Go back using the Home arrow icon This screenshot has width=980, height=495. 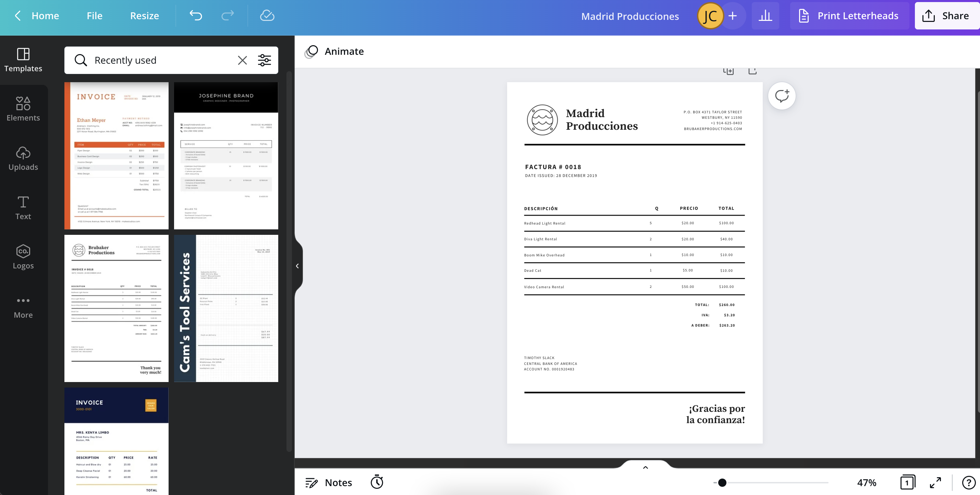pyautogui.click(x=17, y=16)
